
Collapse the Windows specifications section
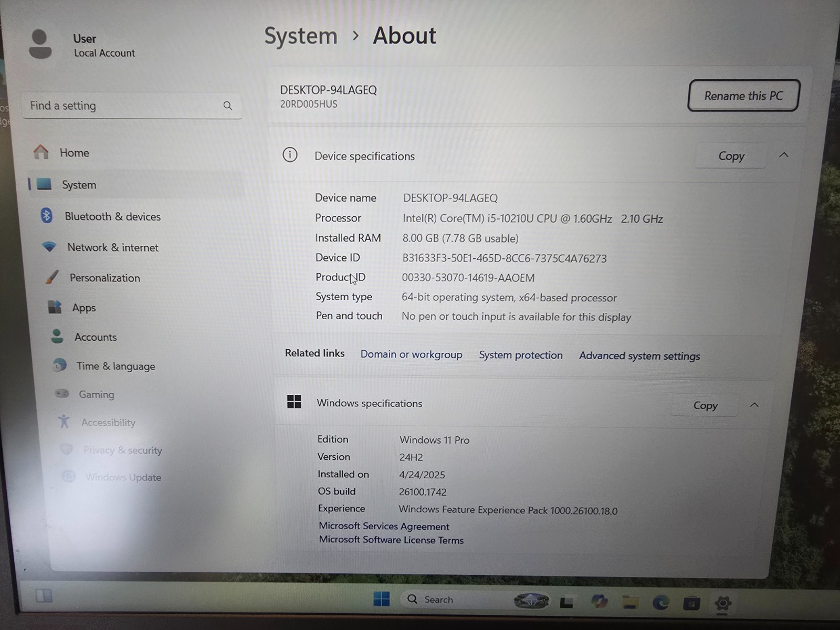754,405
